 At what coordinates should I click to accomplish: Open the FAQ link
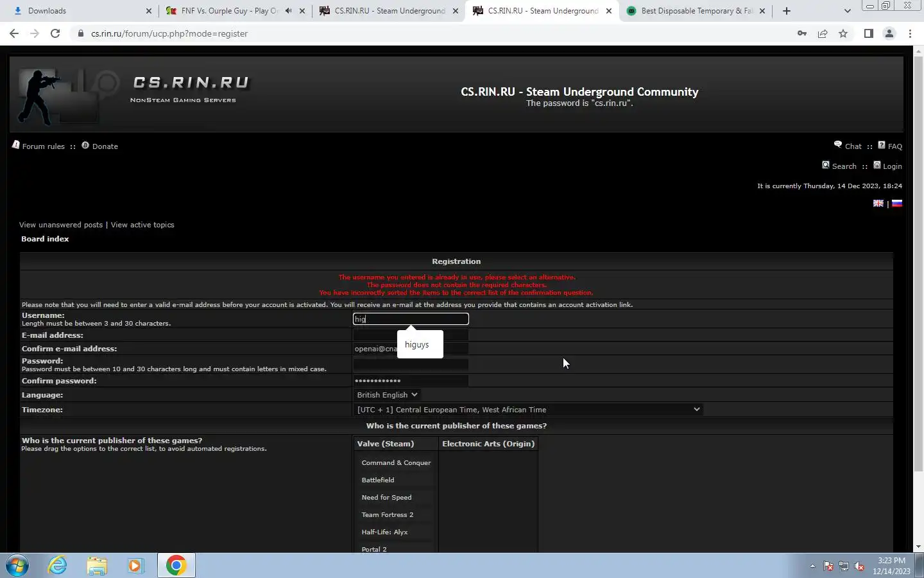coord(894,146)
